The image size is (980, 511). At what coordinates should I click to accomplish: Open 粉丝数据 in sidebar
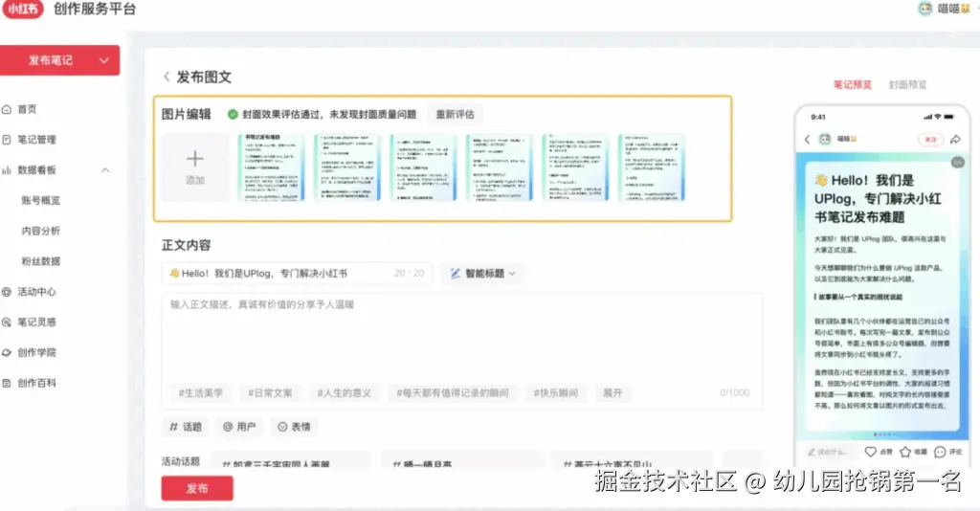point(40,261)
